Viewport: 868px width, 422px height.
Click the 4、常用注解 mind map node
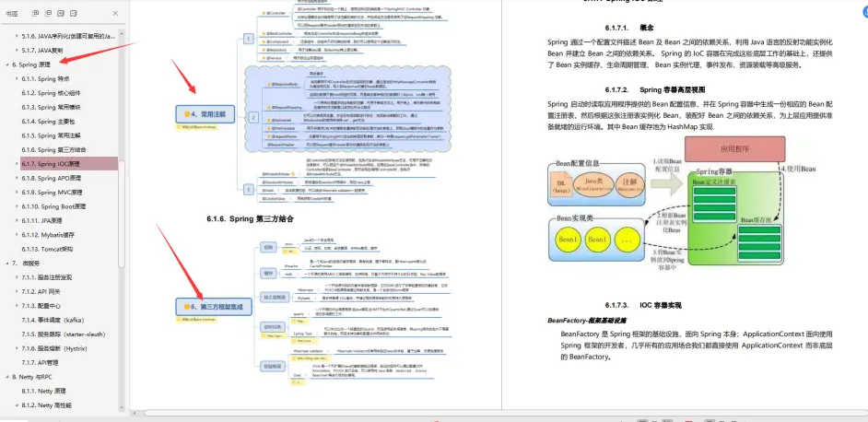[205, 114]
